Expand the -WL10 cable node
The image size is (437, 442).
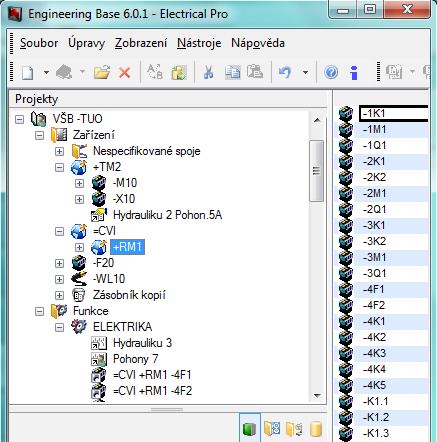pos(60,279)
